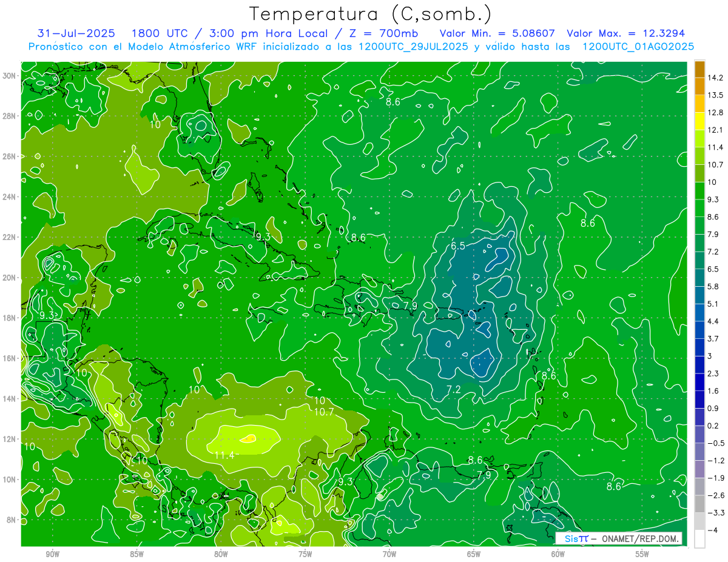Pick the dark orange swatch above 14.2
The width and height of the screenshot is (728, 562).
point(699,69)
